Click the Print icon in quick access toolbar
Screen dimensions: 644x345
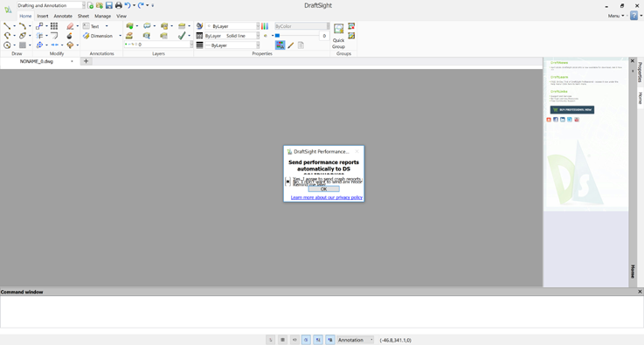click(x=119, y=5)
